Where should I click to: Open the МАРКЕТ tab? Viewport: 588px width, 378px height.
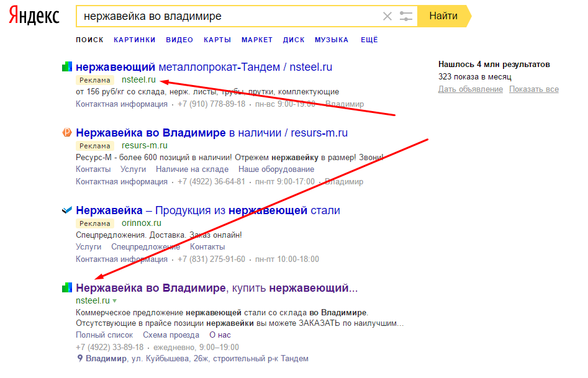(x=257, y=40)
